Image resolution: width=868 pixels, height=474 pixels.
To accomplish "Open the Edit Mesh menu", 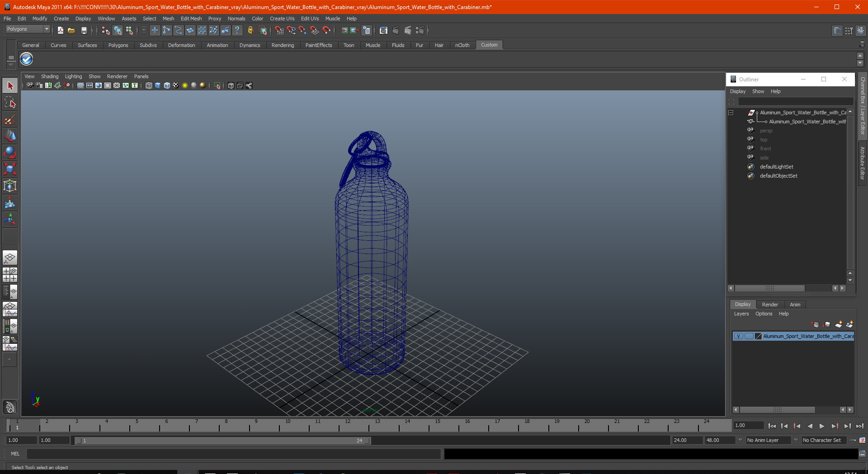I will [x=191, y=19].
